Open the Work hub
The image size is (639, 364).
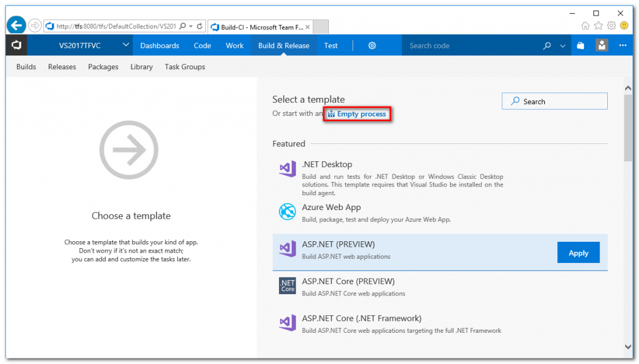pyautogui.click(x=235, y=45)
